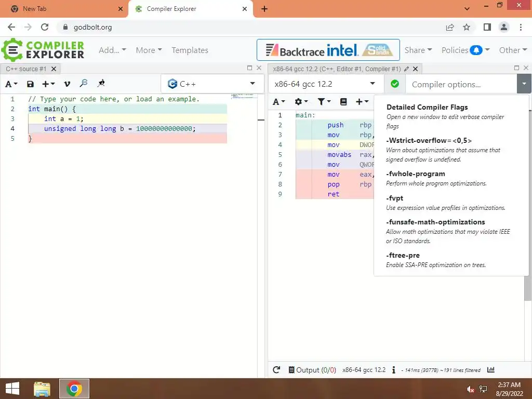The image size is (532, 399).
Task: Maximize the compiler output pane
Action: (517, 68)
